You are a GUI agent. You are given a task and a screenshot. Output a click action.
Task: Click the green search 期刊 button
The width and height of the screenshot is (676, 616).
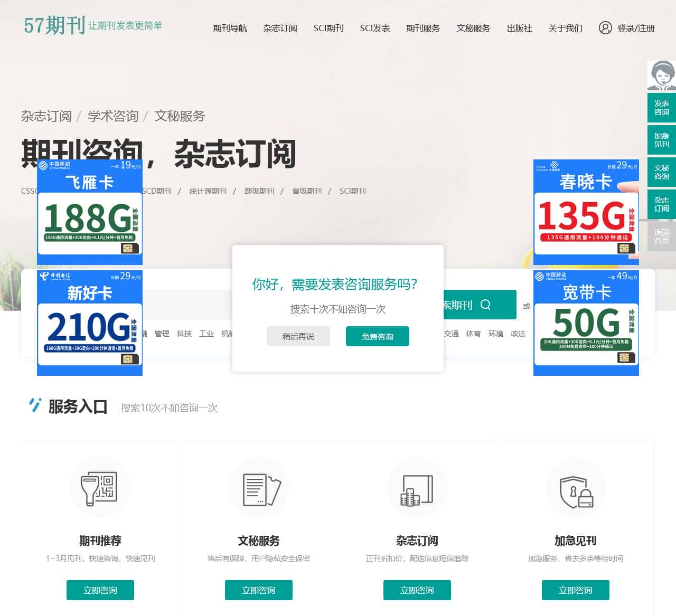[x=480, y=305]
